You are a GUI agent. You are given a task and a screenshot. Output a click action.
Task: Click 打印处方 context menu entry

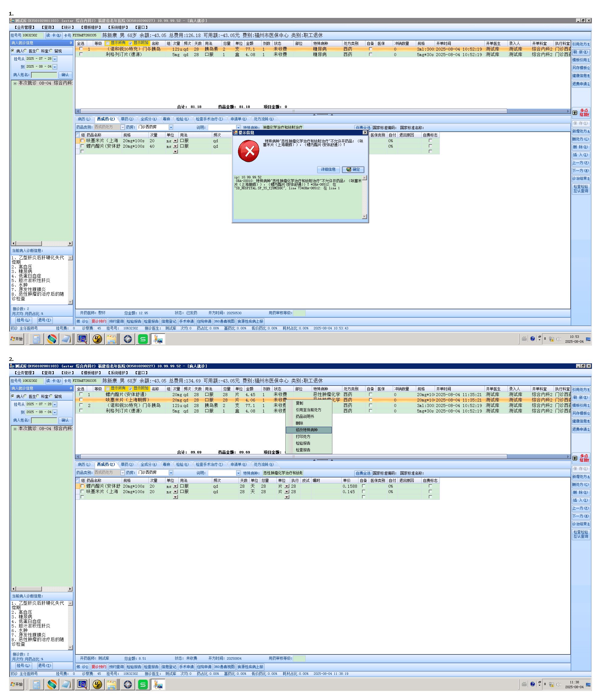pyautogui.click(x=303, y=437)
